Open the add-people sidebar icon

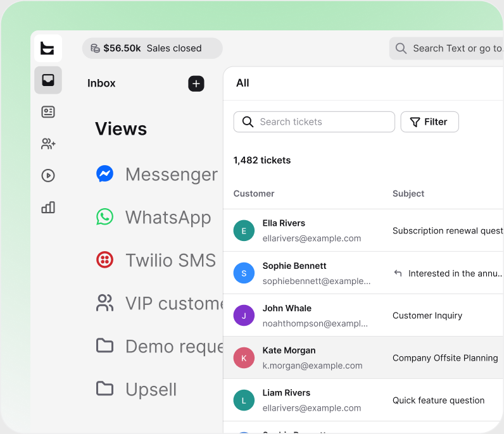(x=48, y=144)
